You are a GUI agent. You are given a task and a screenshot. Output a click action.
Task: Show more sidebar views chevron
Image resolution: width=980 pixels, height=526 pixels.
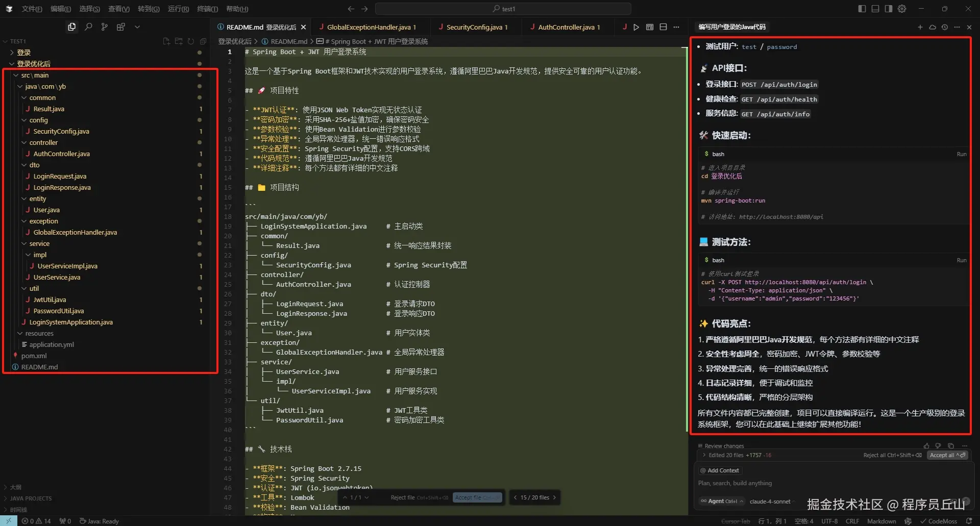(x=137, y=27)
